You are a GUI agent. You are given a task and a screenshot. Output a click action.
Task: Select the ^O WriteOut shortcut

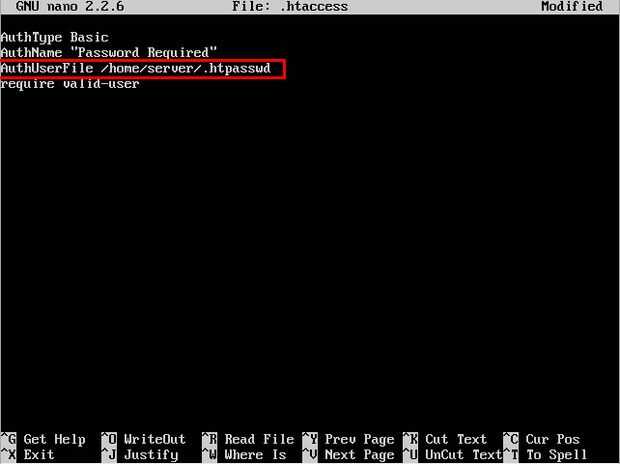click(143, 439)
